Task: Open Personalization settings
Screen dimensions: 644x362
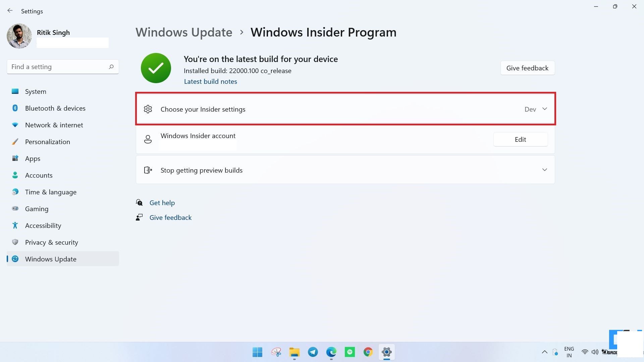Action: click(47, 141)
